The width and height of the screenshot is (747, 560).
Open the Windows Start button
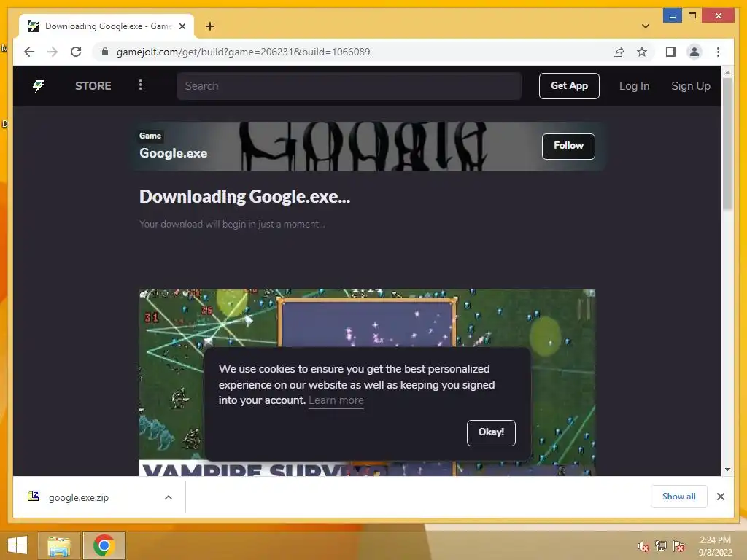click(18, 545)
